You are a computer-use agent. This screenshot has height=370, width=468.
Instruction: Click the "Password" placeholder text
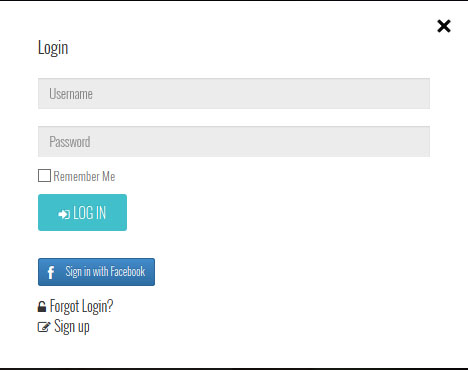(x=70, y=142)
